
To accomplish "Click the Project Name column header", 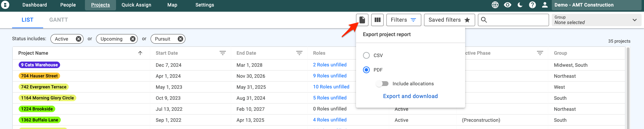I will click(x=33, y=53).
